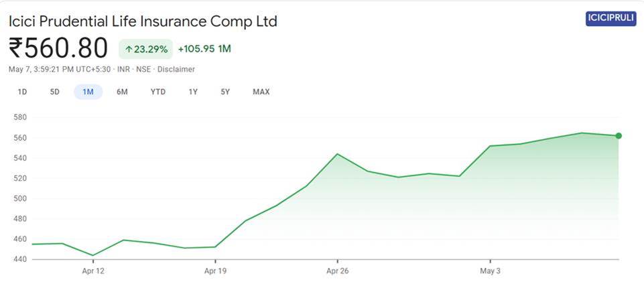644x282 pixels.
Task: Open the 6M chart range
Action: click(x=122, y=92)
